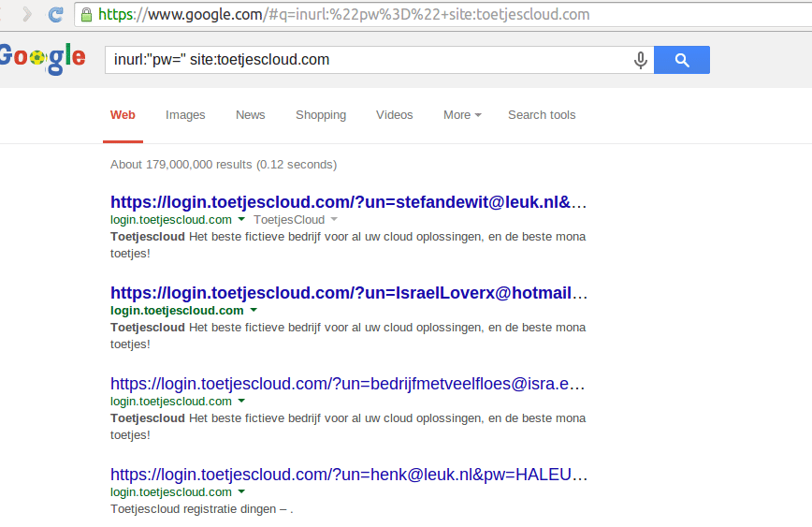Click the browser address bar URL
This screenshot has width=812, height=527.
343,15
